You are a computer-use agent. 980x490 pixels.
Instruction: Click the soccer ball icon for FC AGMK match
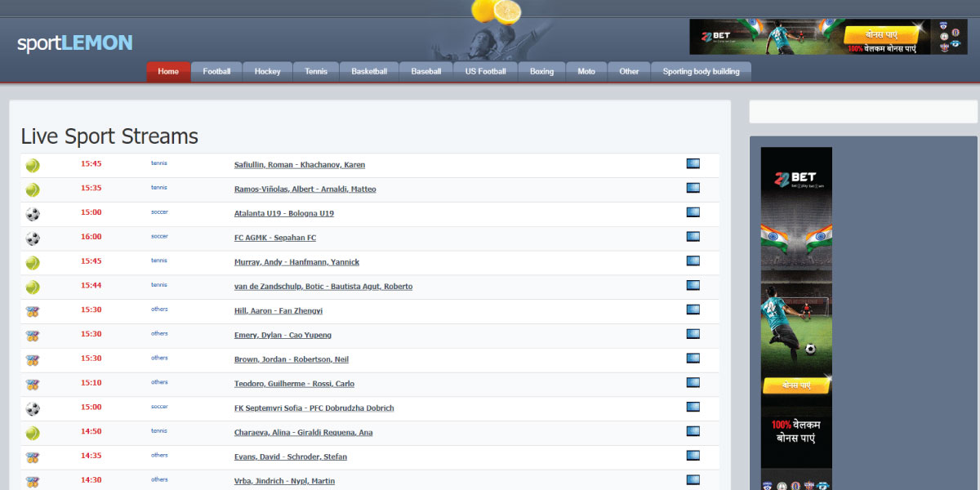33,238
